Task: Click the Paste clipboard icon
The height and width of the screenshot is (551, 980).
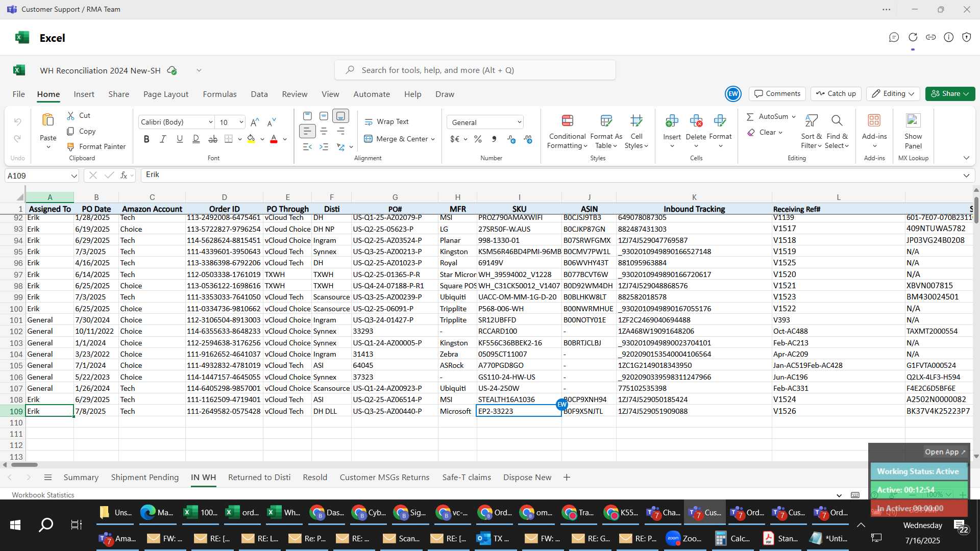Action: coord(48,120)
